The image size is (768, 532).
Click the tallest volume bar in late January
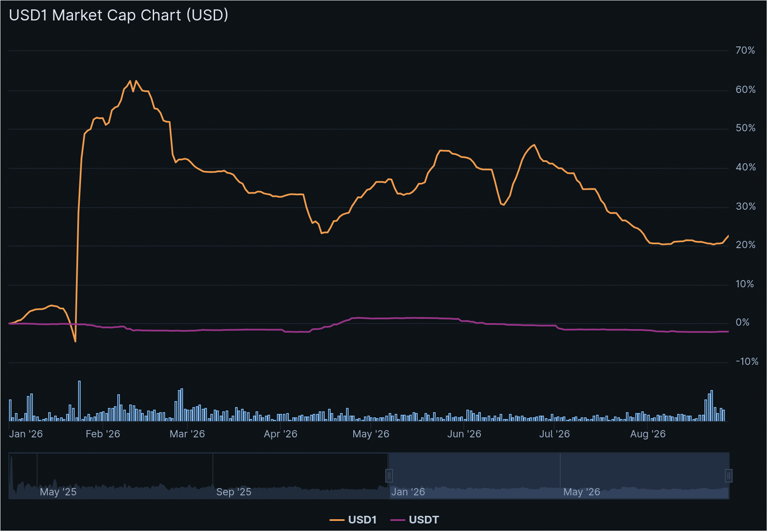[x=79, y=401]
